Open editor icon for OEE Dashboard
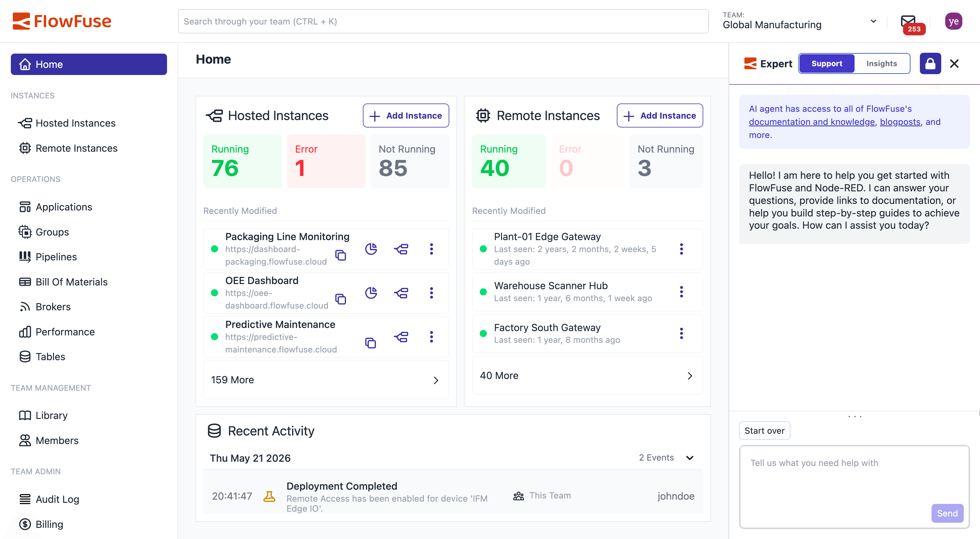980x539 pixels. tap(401, 293)
